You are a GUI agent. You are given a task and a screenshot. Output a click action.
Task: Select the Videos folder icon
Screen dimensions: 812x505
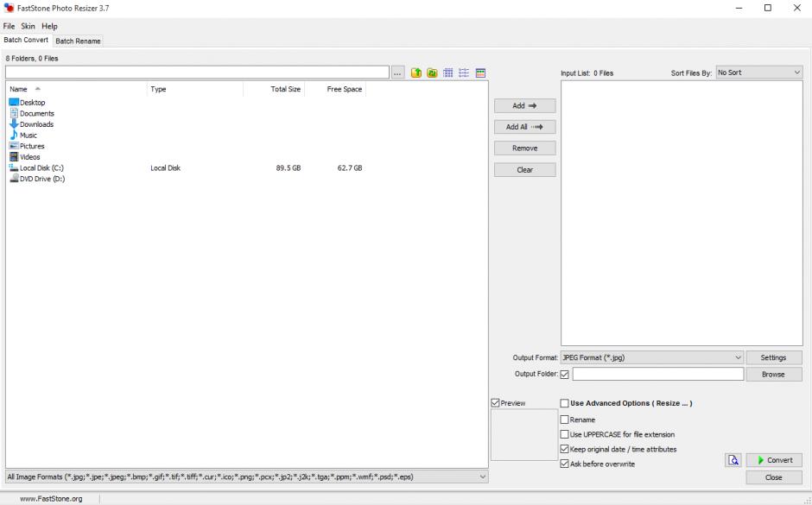14,157
